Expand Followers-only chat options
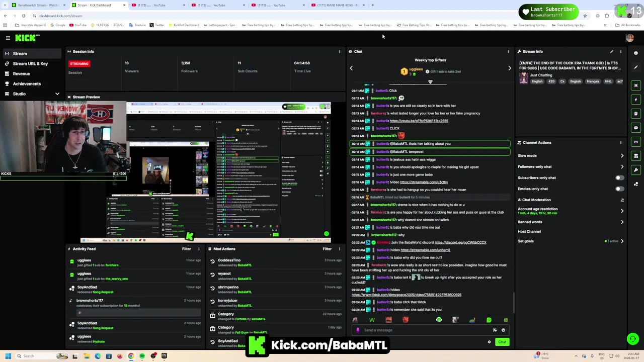The image size is (644, 362). pos(622,167)
